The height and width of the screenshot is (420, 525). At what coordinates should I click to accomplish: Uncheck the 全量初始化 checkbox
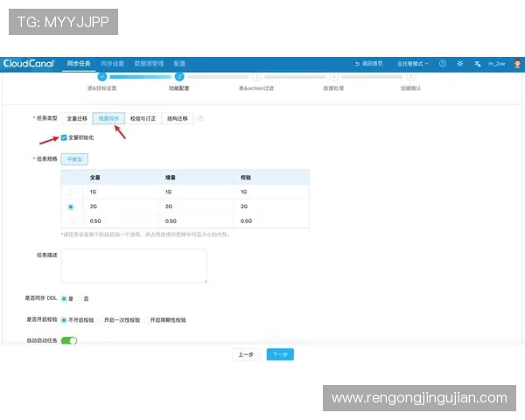(x=64, y=137)
